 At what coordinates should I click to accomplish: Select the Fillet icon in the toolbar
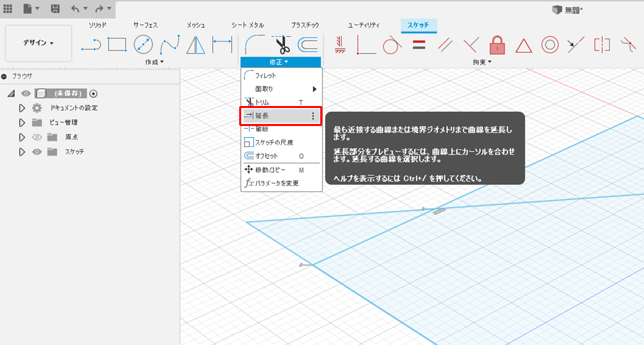point(255,44)
